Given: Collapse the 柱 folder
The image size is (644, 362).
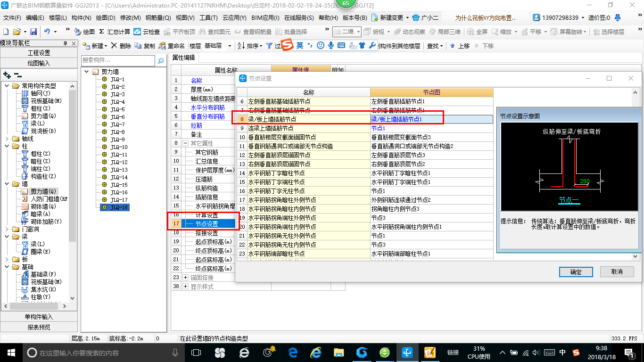Looking at the screenshot, I should tap(7, 146).
